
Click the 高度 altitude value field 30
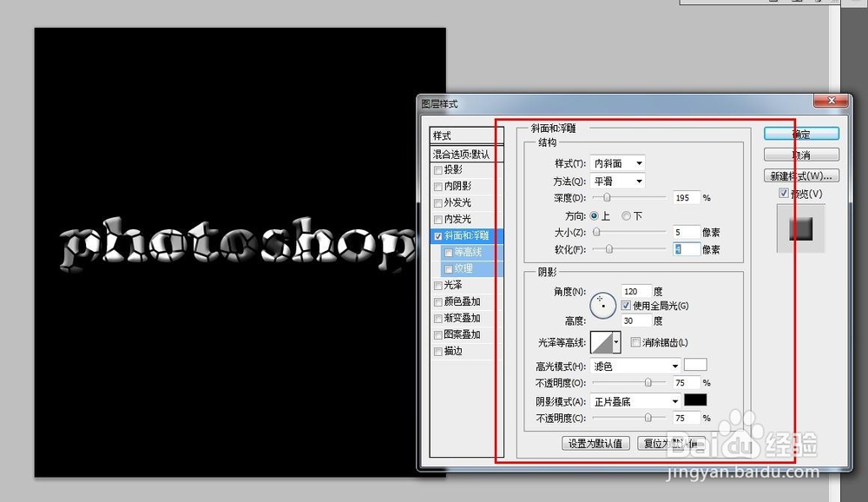point(636,320)
